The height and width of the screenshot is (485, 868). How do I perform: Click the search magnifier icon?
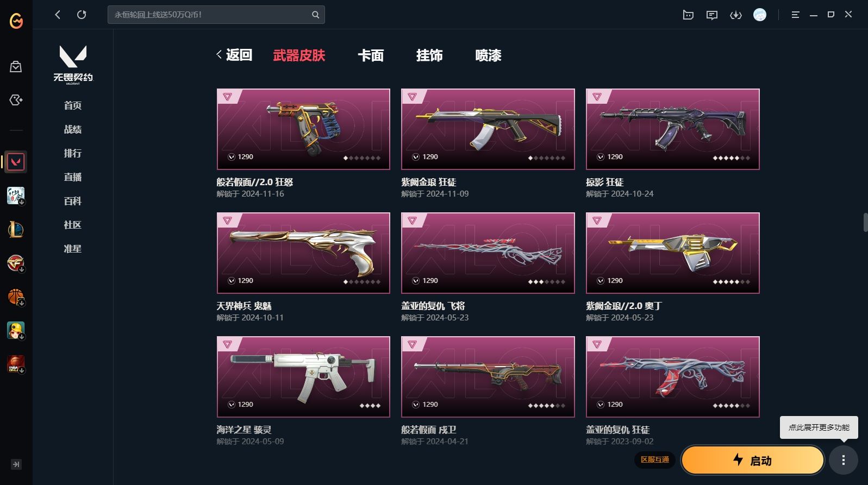pos(315,15)
